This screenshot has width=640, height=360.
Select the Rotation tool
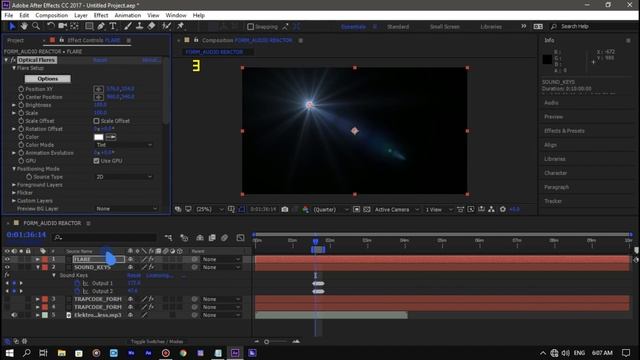click(51, 26)
